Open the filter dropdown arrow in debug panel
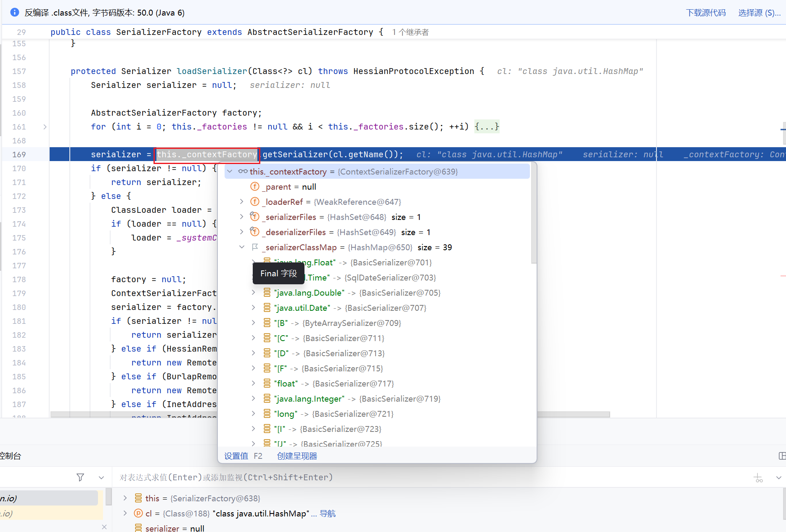786x532 pixels. click(101, 477)
